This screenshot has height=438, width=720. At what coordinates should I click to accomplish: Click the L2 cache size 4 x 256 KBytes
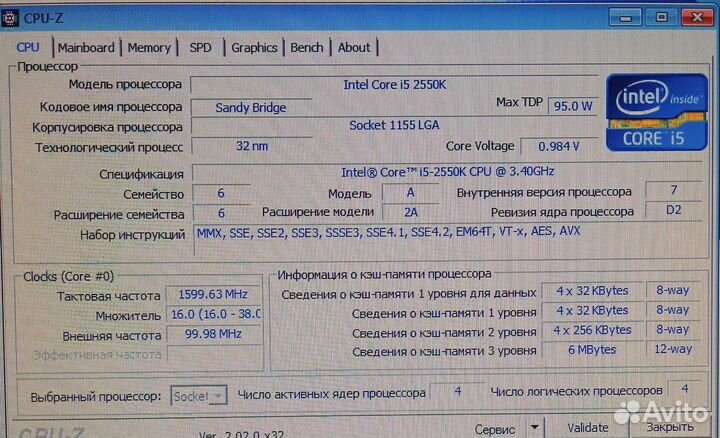click(x=592, y=330)
